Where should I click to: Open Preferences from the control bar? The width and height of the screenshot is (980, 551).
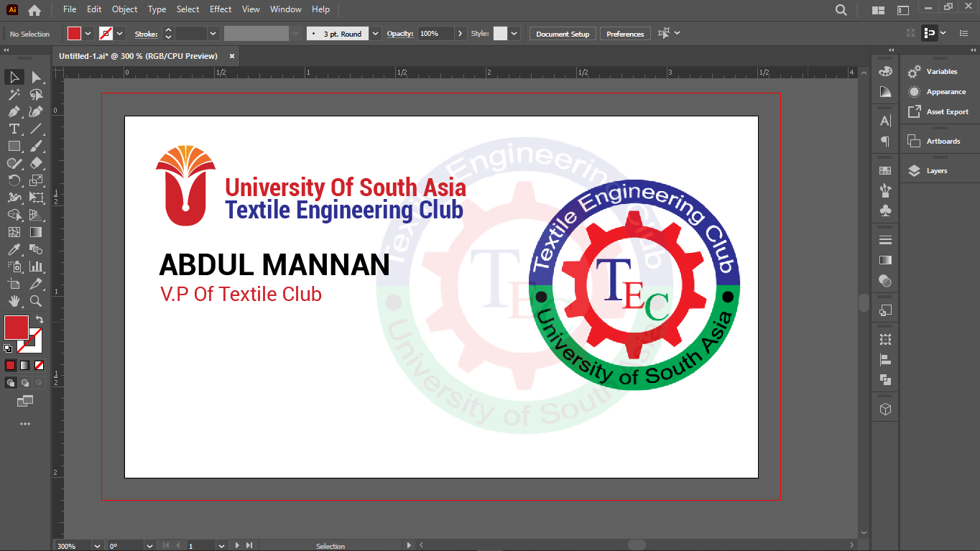pos(625,34)
